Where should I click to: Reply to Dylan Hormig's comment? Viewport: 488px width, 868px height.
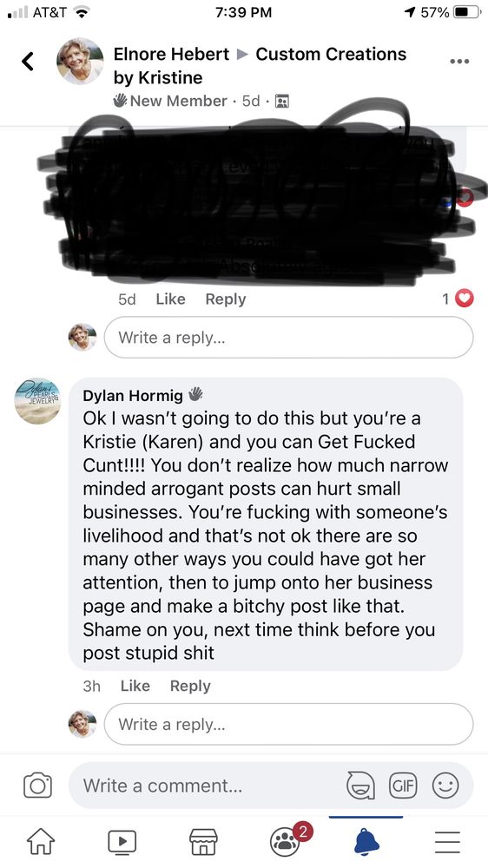pyautogui.click(x=190, y=686)
